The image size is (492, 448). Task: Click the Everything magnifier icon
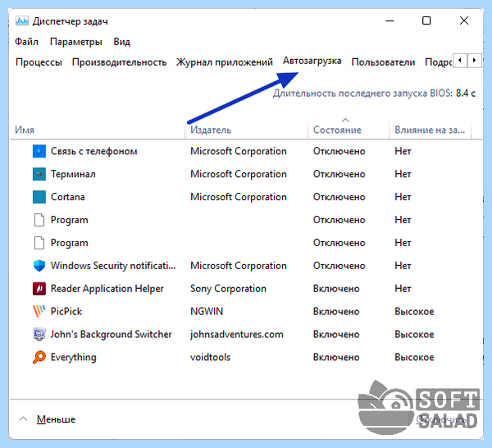click(x=39, y=357)
